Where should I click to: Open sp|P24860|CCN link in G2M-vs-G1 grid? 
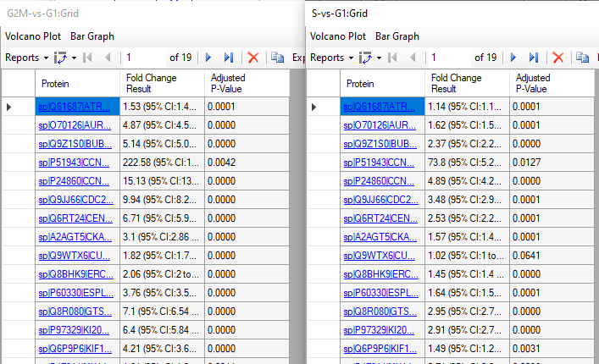74,181
